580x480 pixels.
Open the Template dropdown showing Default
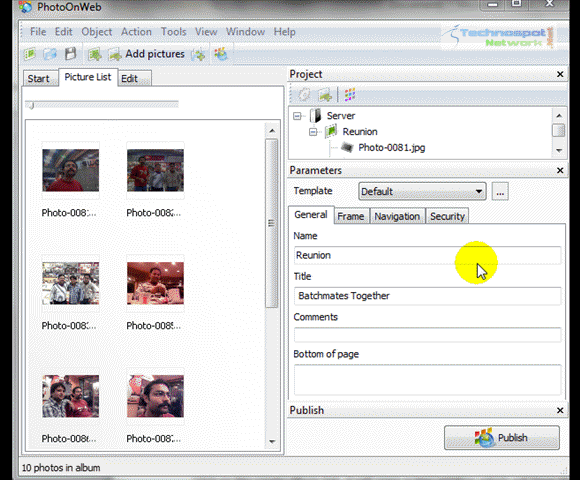coord(422,192)
